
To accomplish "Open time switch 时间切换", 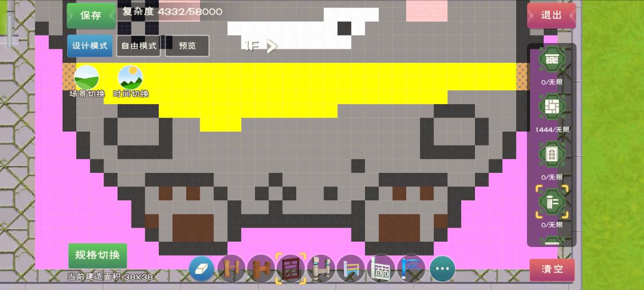I will point(130,82).
